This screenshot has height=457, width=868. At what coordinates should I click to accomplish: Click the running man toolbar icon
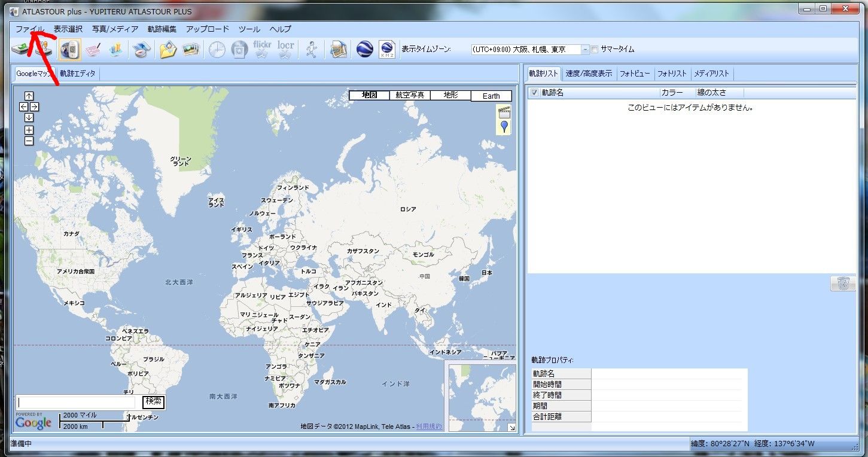[x=311, y=50]
